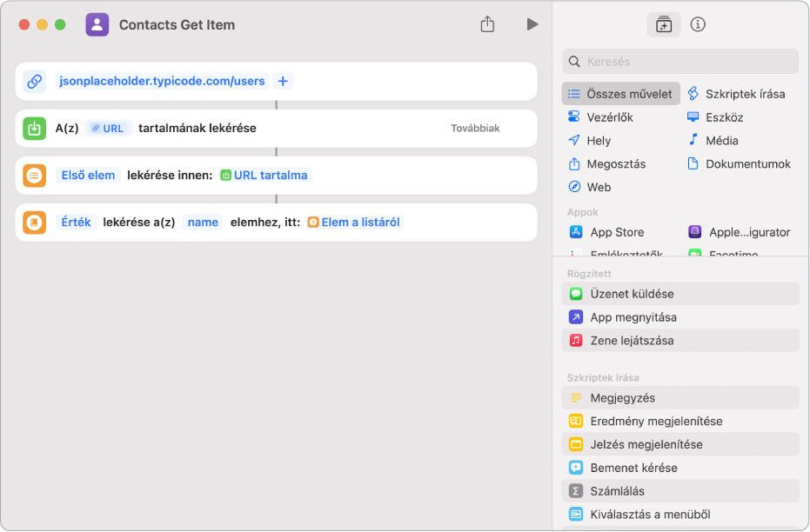Click the Contacts Get Item shortcut icon
The height and width of the screenshot is (532, 810).
click(97, 24)
